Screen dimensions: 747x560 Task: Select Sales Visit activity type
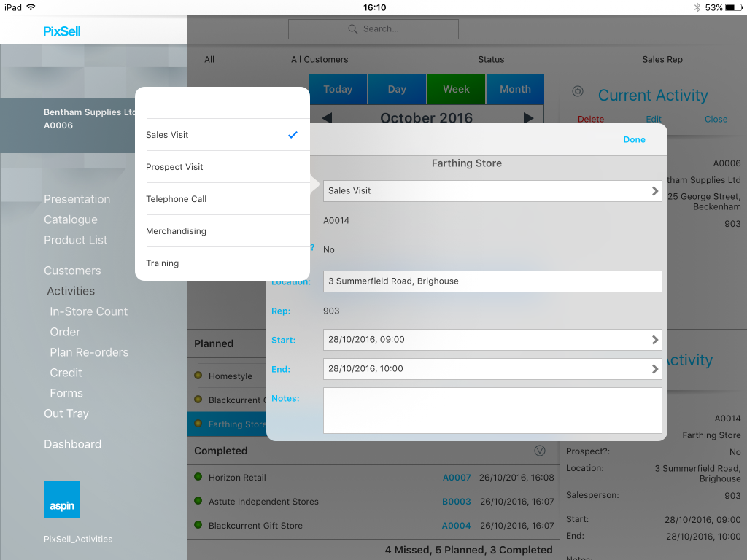[222, 135]
